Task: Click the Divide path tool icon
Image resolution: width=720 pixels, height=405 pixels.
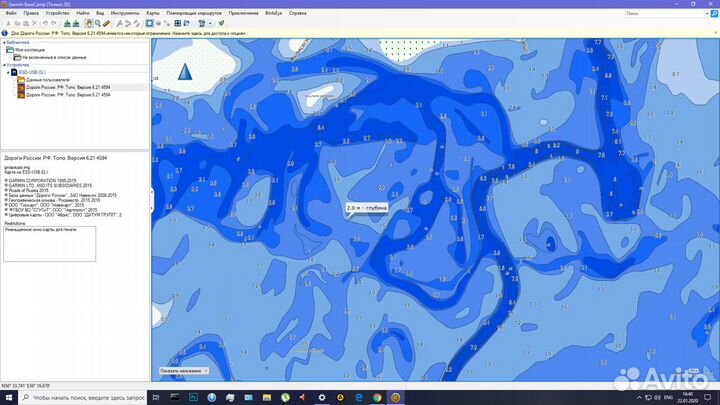Action: coord(167,23)
